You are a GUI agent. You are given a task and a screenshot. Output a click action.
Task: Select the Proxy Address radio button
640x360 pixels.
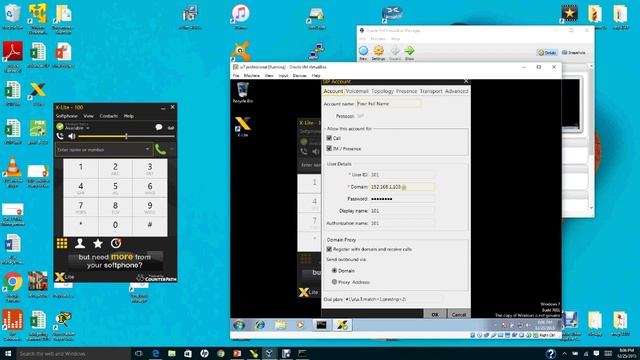point(334,282)
